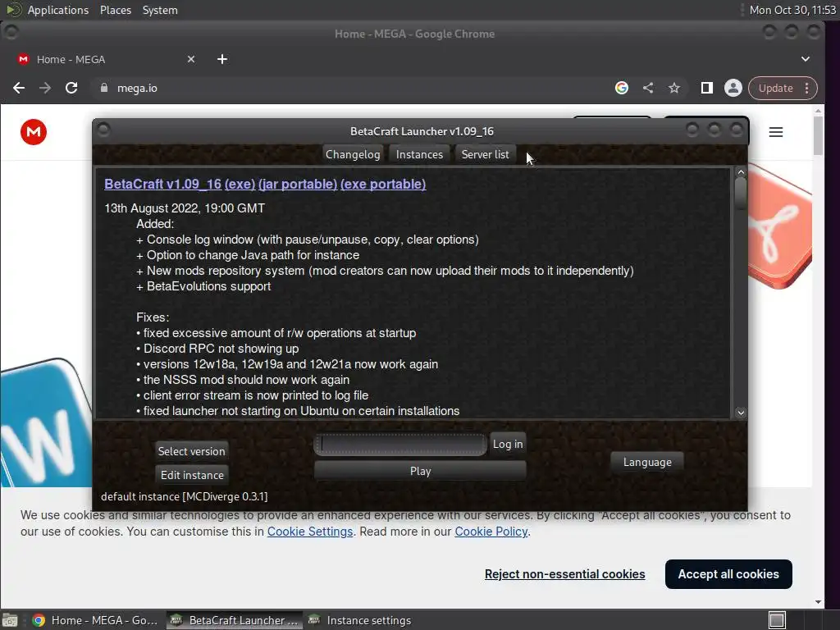Image resolution: width=840 pixels, height=630 pixels.
Task: Click the BetaCraft Launcher window menu button
Action: [x=103, y=130]
